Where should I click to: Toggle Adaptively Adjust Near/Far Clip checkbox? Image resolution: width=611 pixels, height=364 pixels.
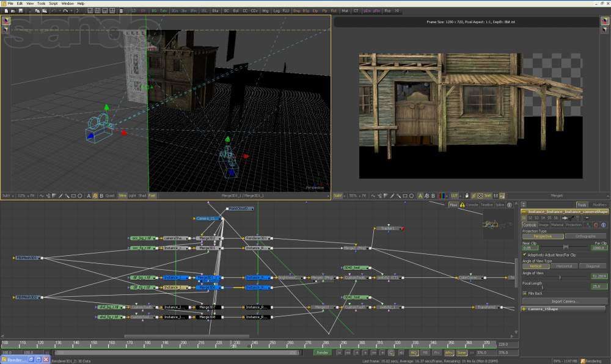[524, 255]
